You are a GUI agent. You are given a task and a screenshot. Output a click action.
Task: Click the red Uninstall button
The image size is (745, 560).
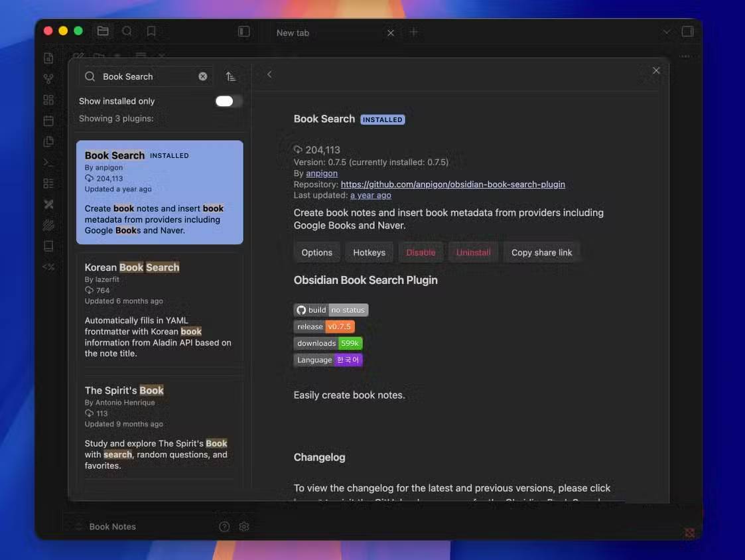(473, 252)
